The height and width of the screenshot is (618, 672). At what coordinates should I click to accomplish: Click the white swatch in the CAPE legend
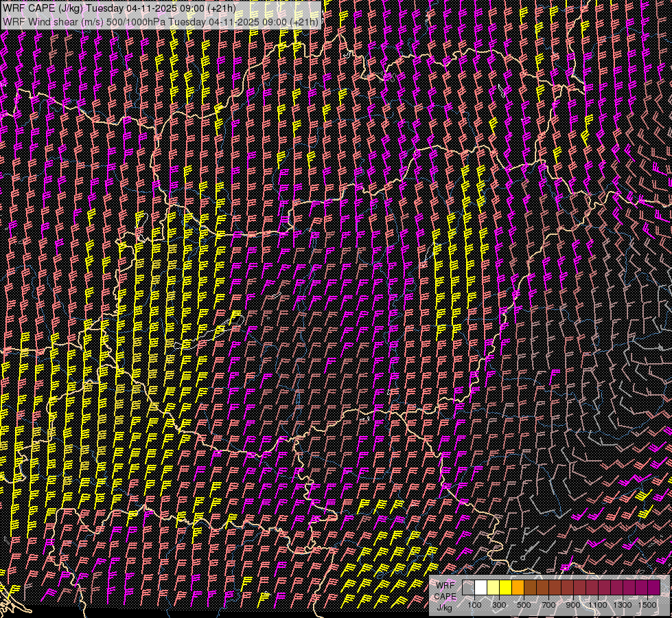(x=481, y=587)
